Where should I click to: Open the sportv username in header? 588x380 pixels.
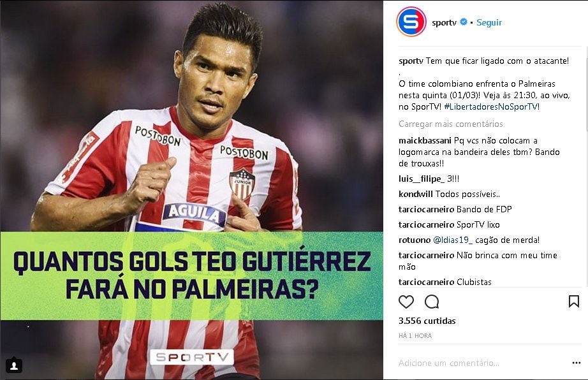444,22
